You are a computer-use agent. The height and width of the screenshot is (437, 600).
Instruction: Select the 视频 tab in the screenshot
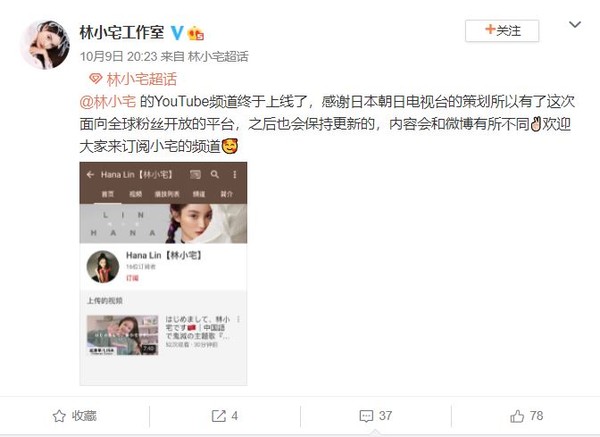(135, 194)
